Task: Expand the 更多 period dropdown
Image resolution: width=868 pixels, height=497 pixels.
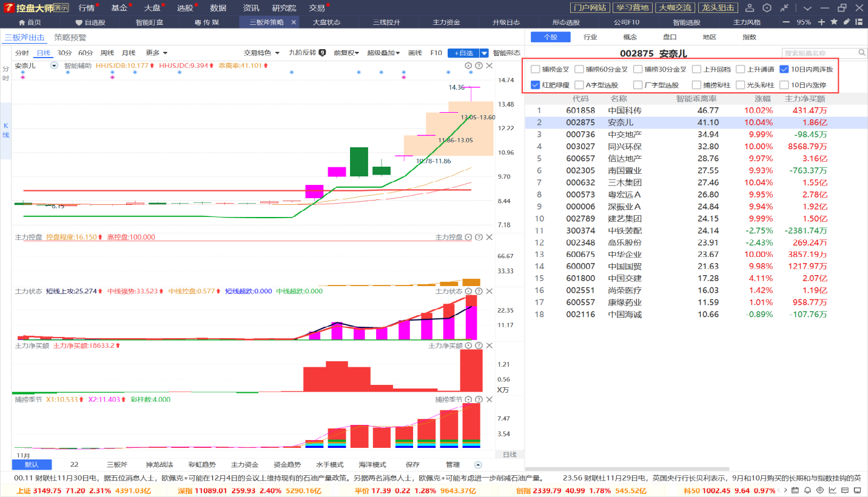Action: (x=156, y=53)
